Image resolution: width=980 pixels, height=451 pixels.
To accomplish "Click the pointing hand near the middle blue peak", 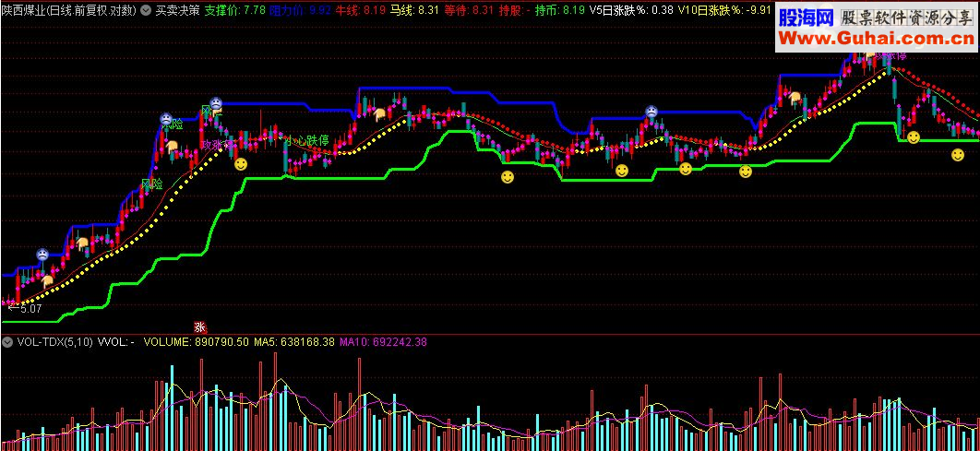I will click(380, 113).
